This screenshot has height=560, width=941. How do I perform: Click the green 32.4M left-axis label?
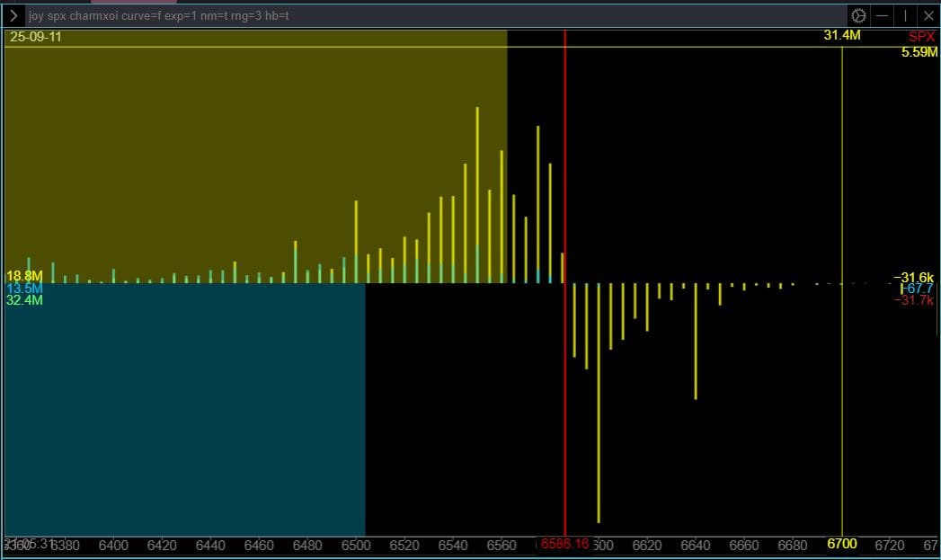pyautogui.click(x=24, y=300)
